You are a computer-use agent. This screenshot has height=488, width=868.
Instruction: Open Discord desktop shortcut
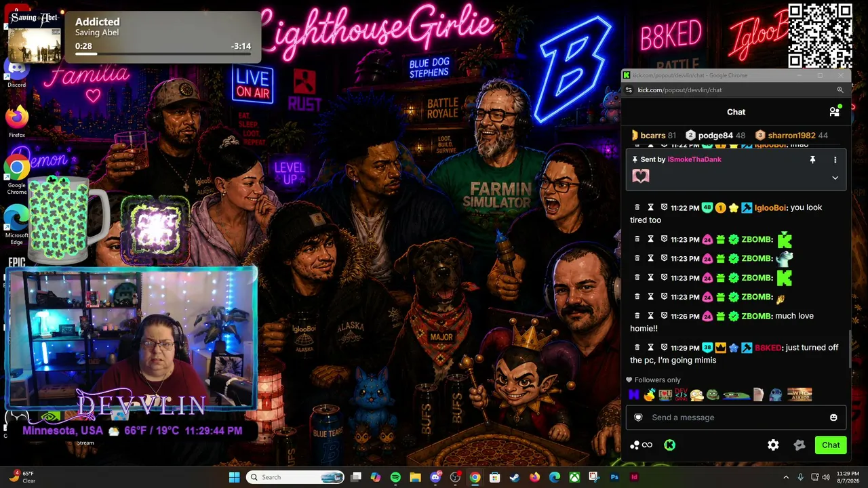click(x=16, y=73)
